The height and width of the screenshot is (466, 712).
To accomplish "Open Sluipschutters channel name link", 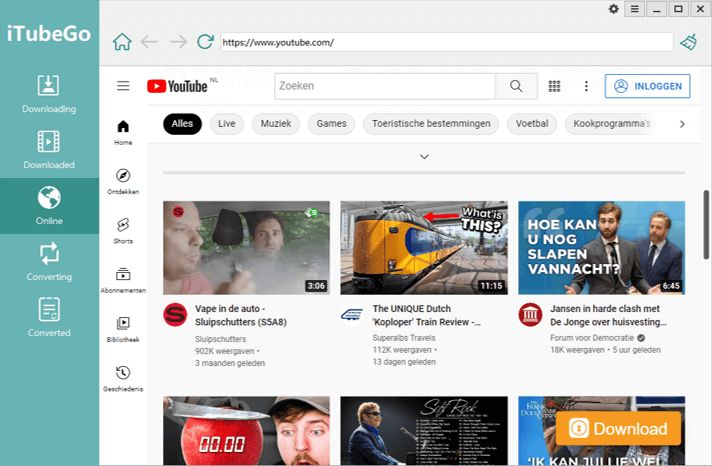I will pos(221,339).
